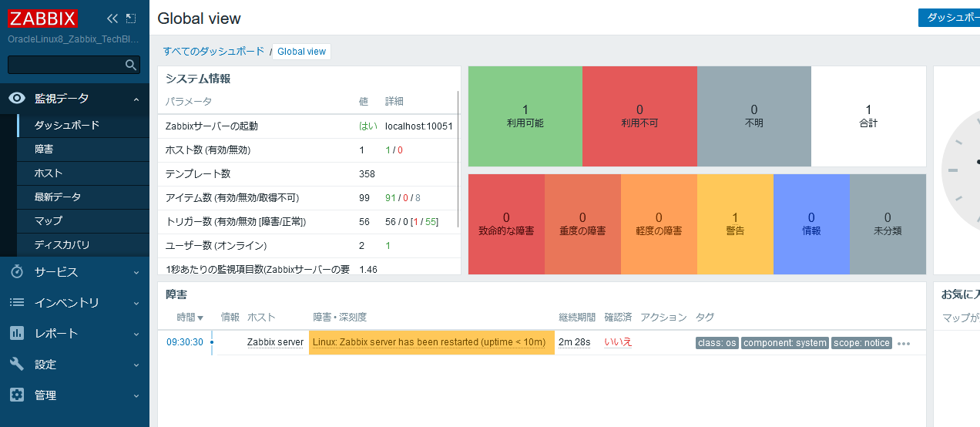Hide sidebar using the window icon
Screen dimensions: 980x427
(130, 18)
